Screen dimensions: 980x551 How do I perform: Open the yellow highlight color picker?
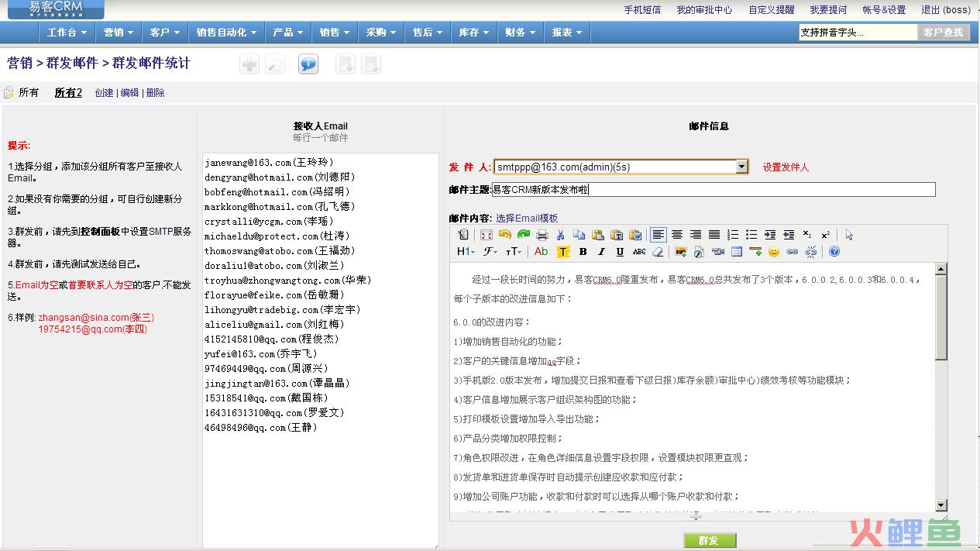pyautogui.click(x=563, y=252)
